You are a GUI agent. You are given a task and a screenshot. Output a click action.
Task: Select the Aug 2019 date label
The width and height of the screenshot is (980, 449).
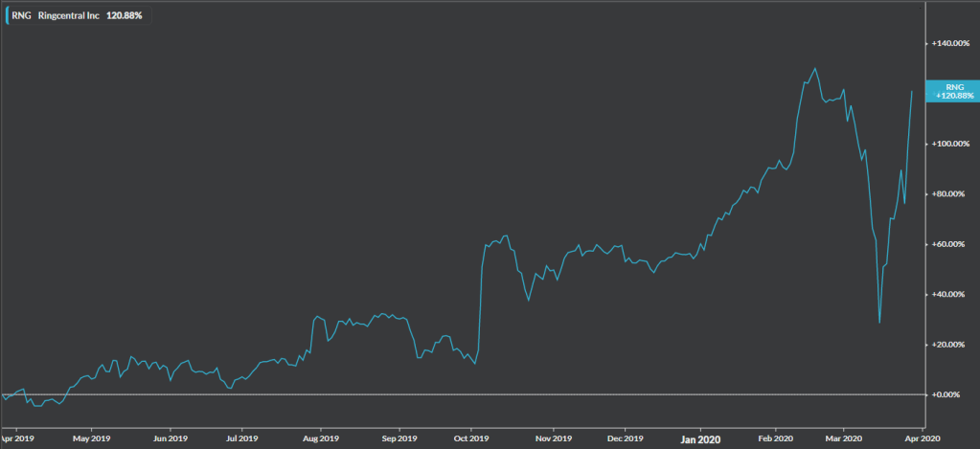[x=321, y=439]
